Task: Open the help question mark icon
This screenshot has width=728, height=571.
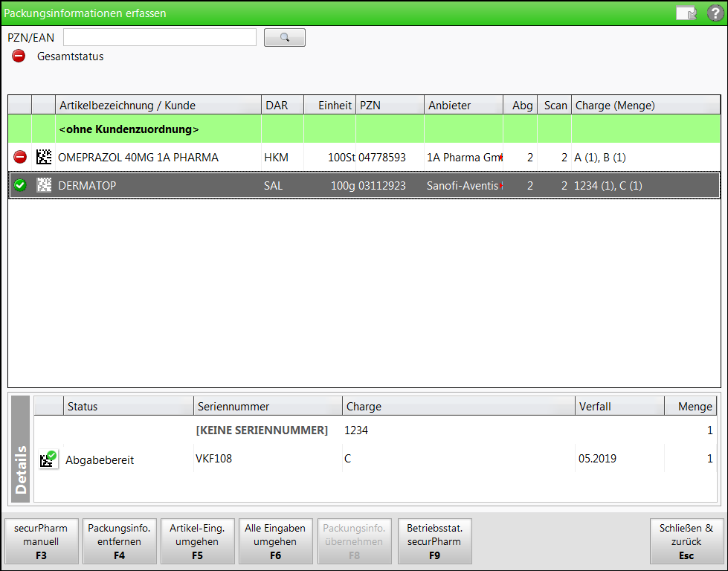Action: click(x=715, y=13)
